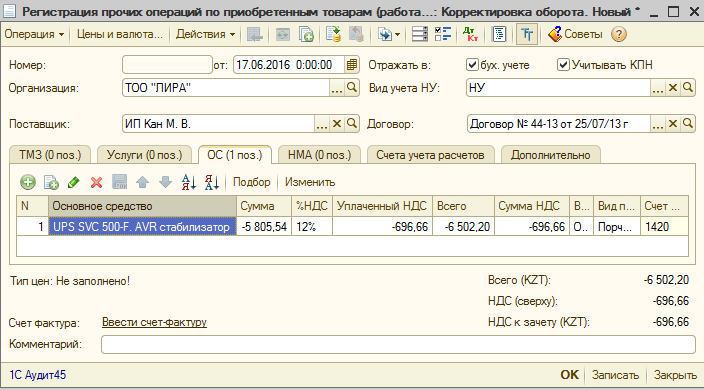Click magnifier open icon for Вид учета НУ
The width and height of the screenshot is (704, 390).
(x=687, y=88)
